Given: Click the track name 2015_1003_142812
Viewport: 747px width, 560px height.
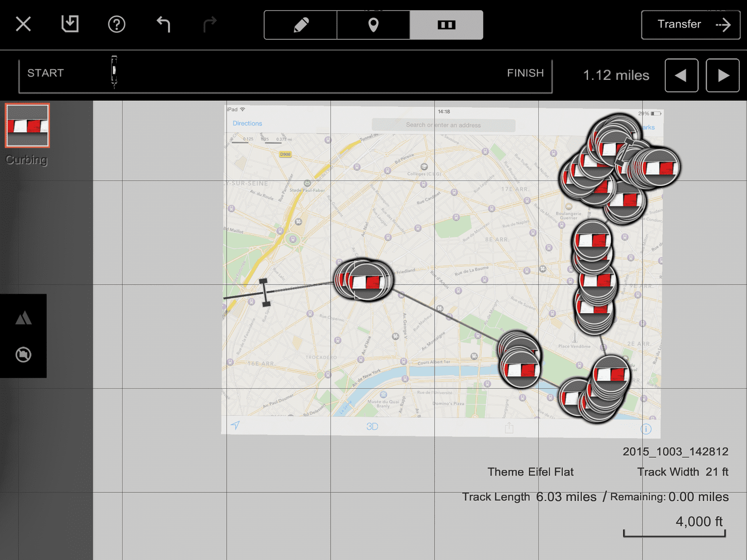Looking at the screenshot, I should 675,451.
